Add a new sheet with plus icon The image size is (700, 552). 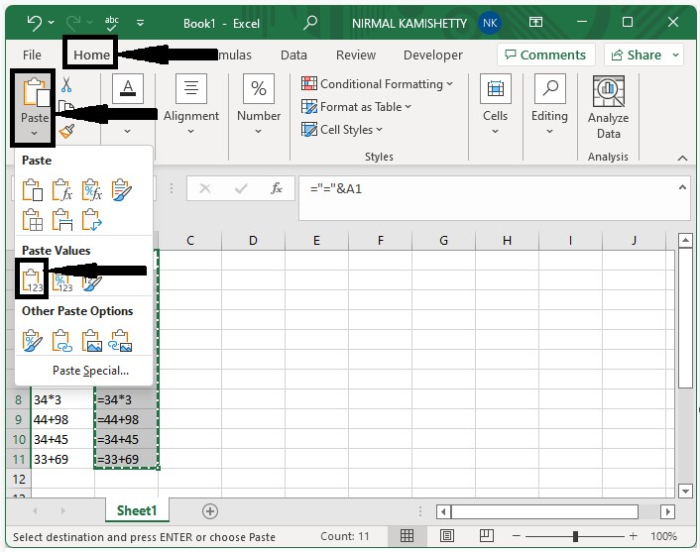(x=210, y=511)
